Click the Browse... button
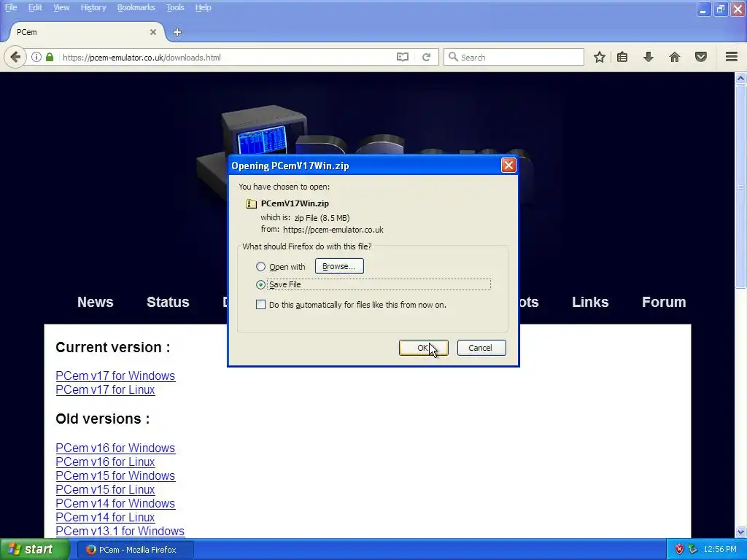This screenshot has height=560, width=747. tap(339, 266)
